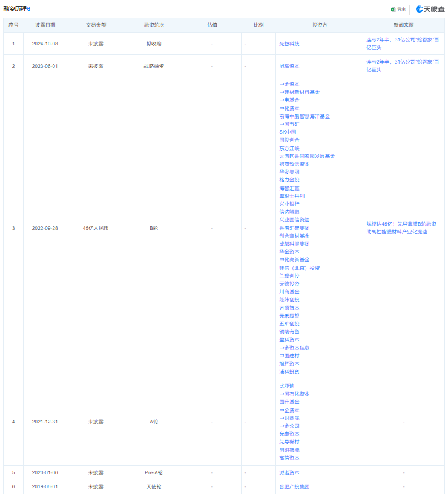
Task: Open 前海中船智慧海洋基金 investor page
Action: pos(305,116)
